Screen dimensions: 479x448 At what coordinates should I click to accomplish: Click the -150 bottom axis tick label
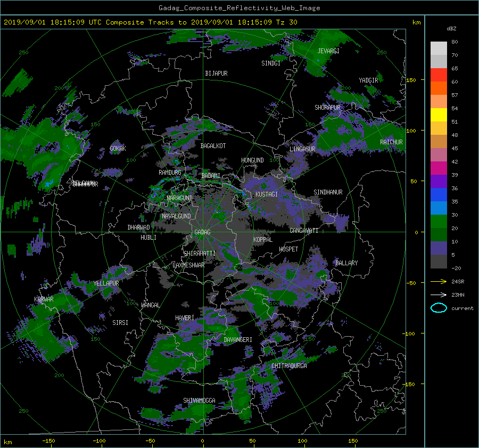[x=48, y=441]
